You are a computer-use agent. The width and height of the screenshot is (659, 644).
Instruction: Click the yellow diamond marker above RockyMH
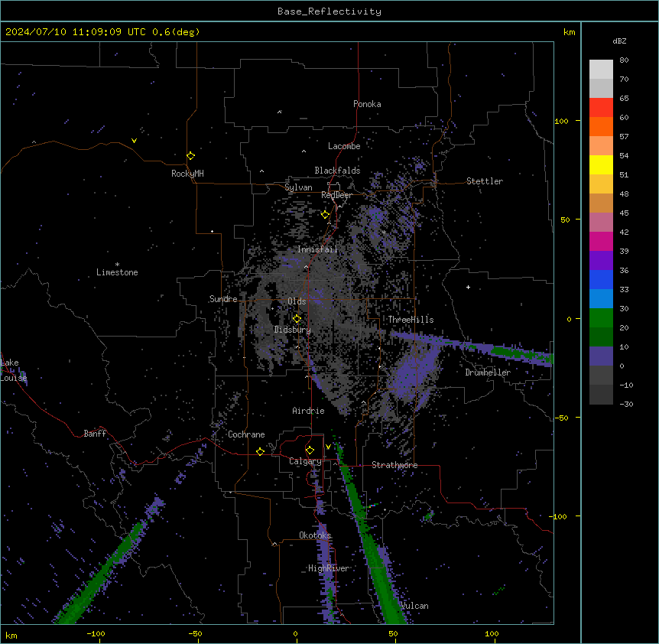coord(191,156)
